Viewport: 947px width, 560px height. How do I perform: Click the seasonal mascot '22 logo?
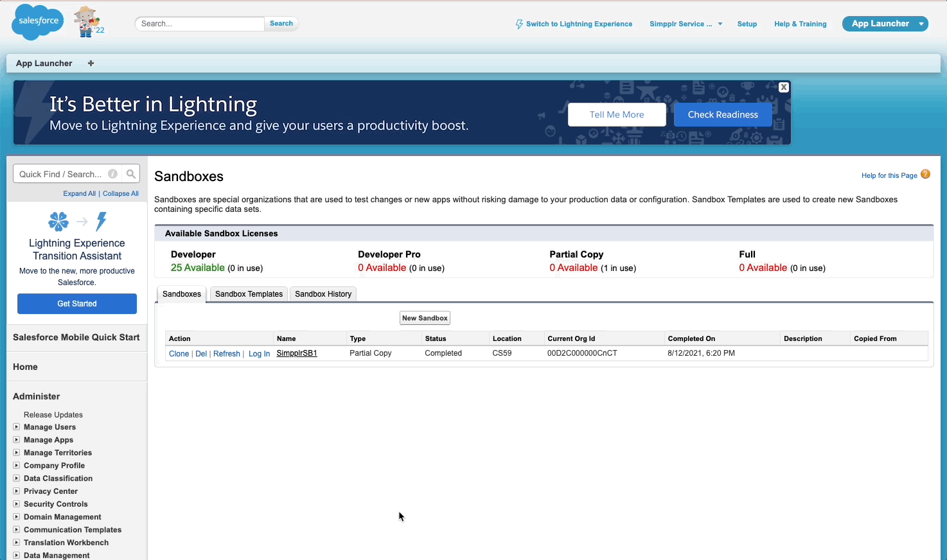(88, 22)
